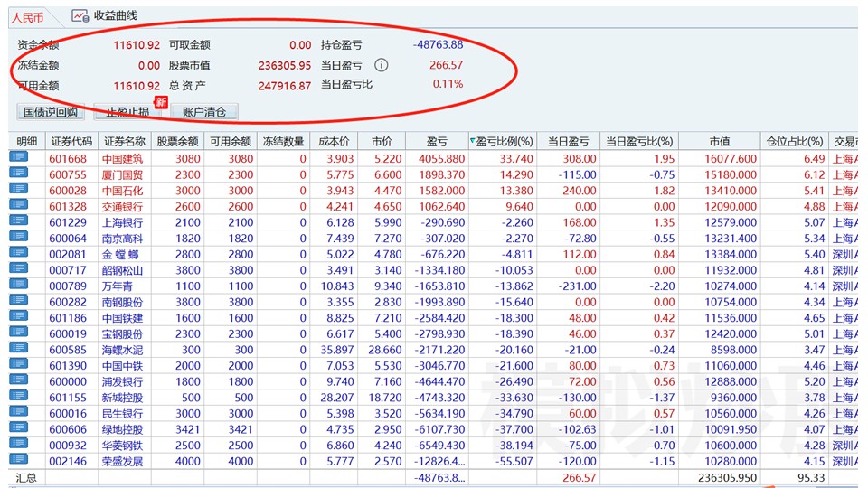Open details icon for 华菱钢铁 row

point(18,445)
